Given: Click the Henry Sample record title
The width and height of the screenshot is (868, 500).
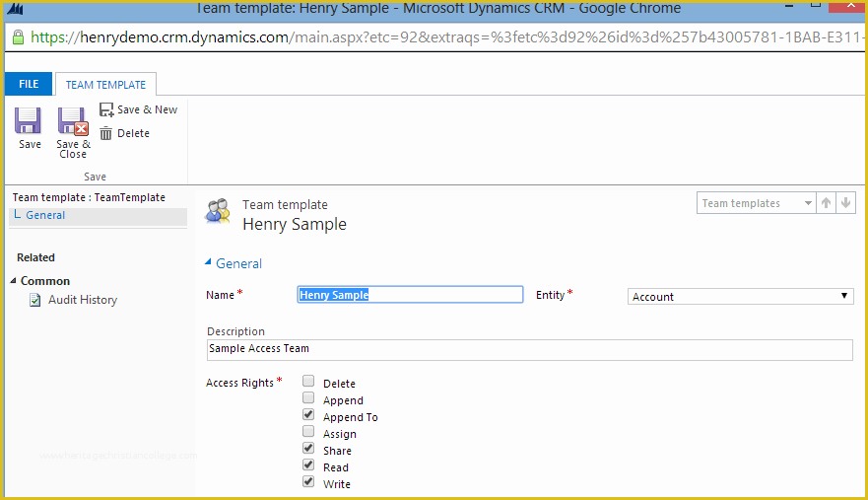Looking at the screenshot, I should (x=295, y=225).
